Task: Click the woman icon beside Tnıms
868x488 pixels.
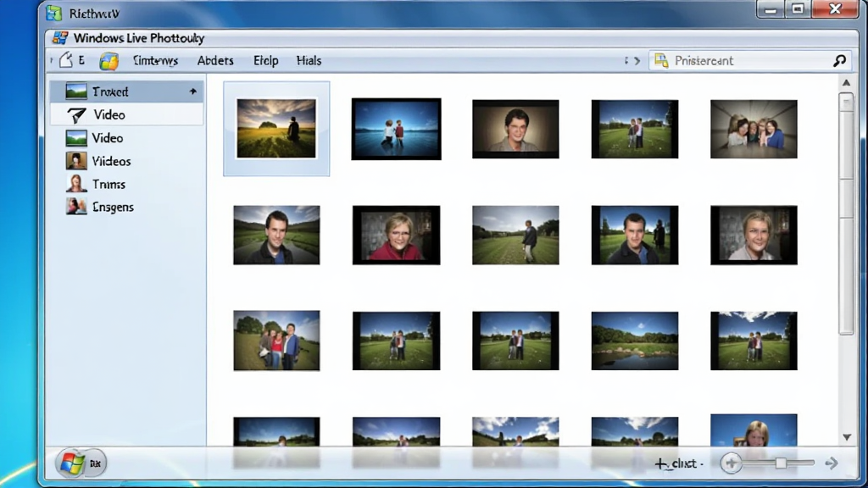Action: tap(75, 184)
